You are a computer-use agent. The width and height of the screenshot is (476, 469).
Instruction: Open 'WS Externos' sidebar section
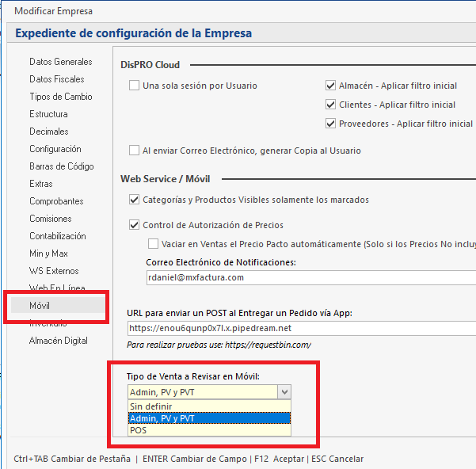pyautogui.click(x=55, y=271)
